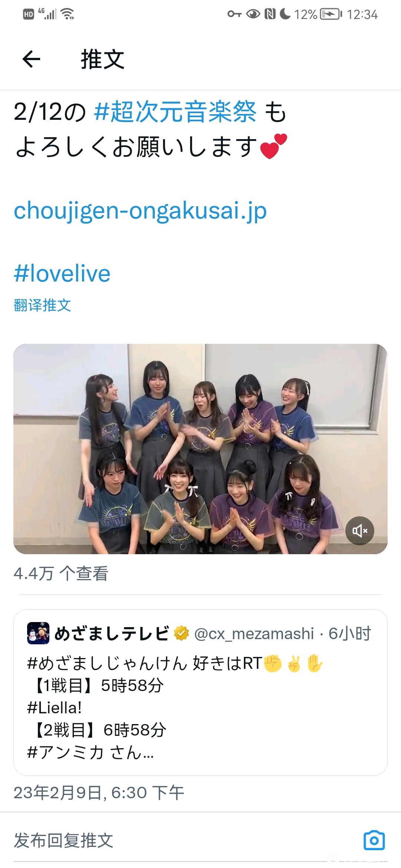
Task: Open @cx_mezamashi handle
Action: click(254, 634)
